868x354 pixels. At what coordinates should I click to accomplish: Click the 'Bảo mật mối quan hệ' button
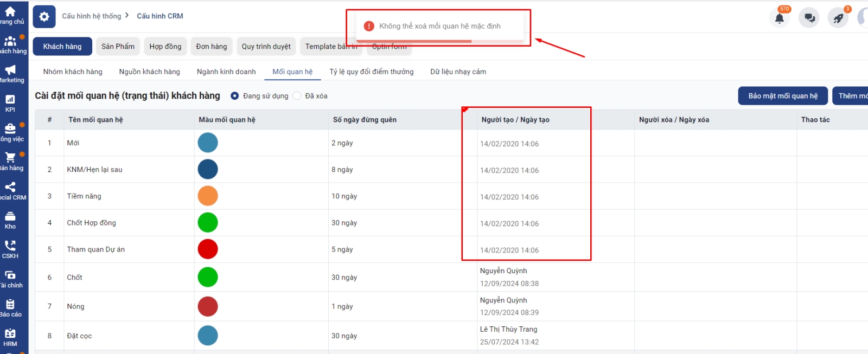click(x=782, y=96)
